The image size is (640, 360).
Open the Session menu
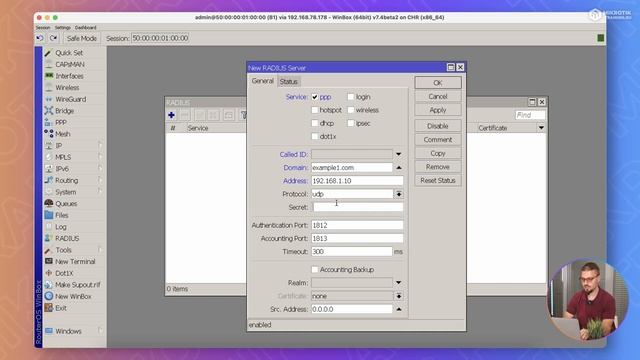click(43, 28)
